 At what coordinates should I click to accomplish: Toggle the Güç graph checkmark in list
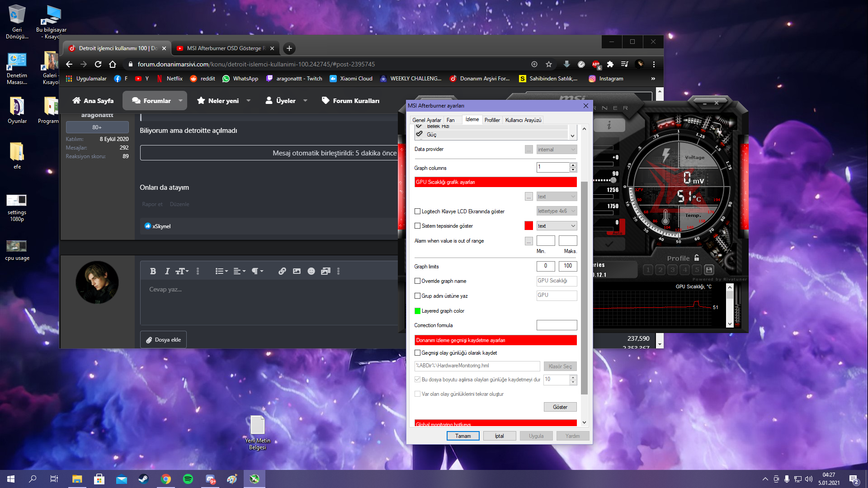click(419, 134)
